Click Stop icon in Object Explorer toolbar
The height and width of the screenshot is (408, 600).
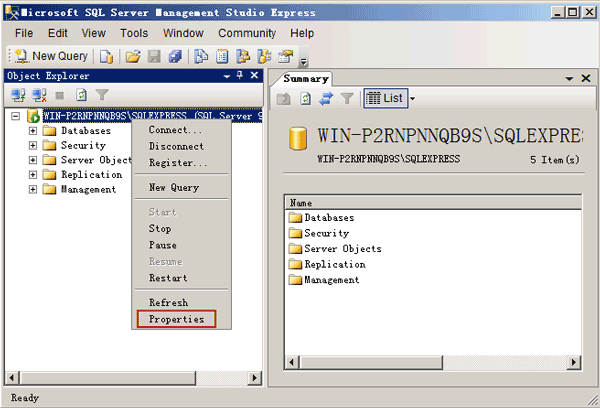pos(60,95)
